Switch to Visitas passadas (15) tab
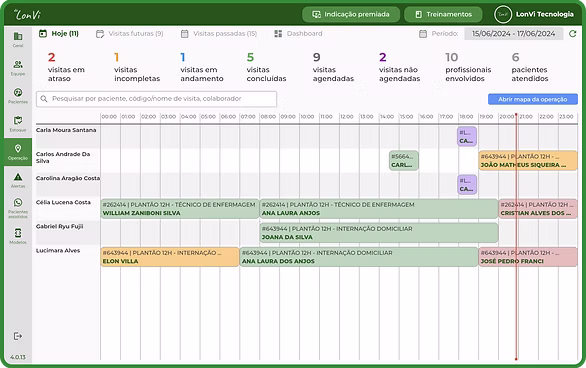586x368 pixels. pyautogui.click(x=219, y=34)
